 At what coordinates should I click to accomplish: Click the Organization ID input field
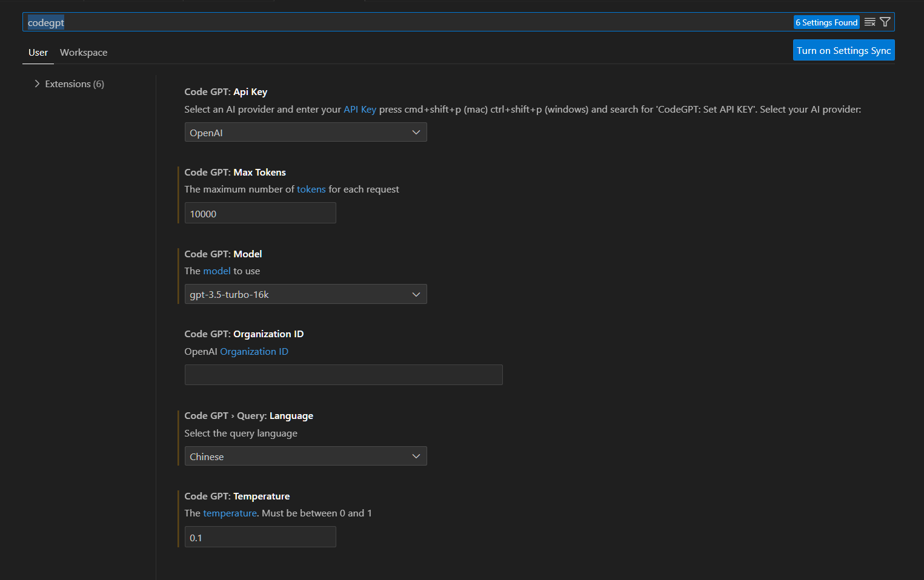tap(344, 375)
